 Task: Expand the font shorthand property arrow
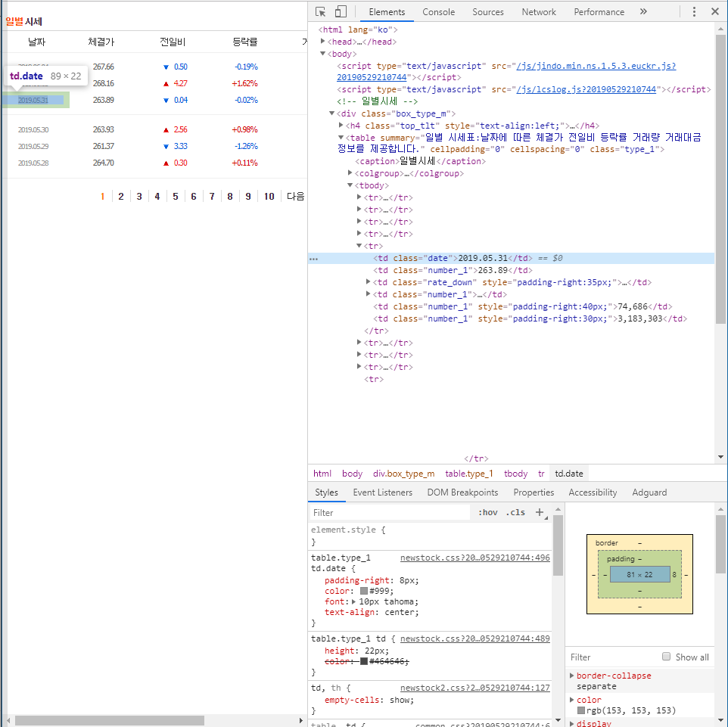(x=354, y=601)
